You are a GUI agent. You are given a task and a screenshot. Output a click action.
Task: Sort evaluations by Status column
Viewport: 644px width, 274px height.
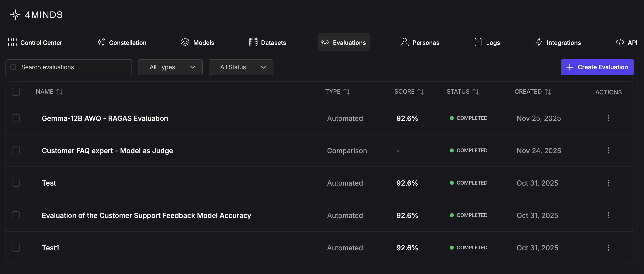(x=475, y=92)
